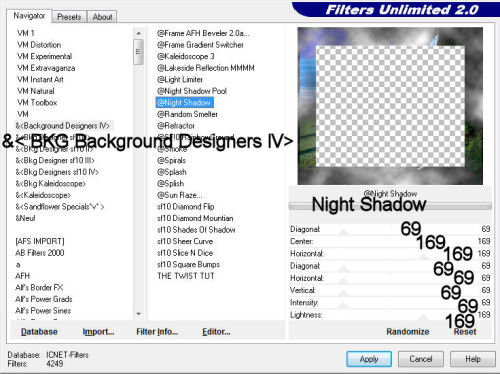Open the Import... dialog
This screenshot has width=500, height=374.
98,332
